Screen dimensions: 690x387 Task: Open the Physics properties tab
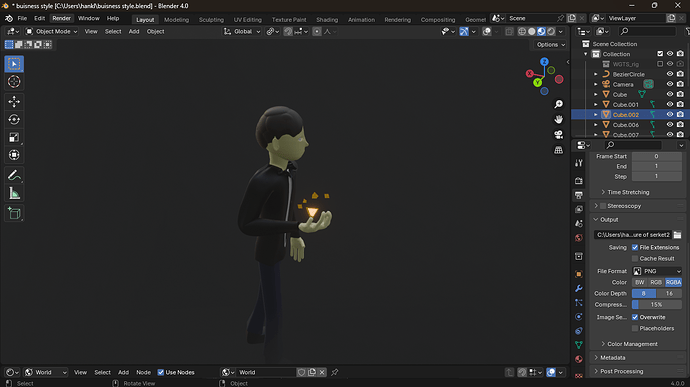pos(579,317)
